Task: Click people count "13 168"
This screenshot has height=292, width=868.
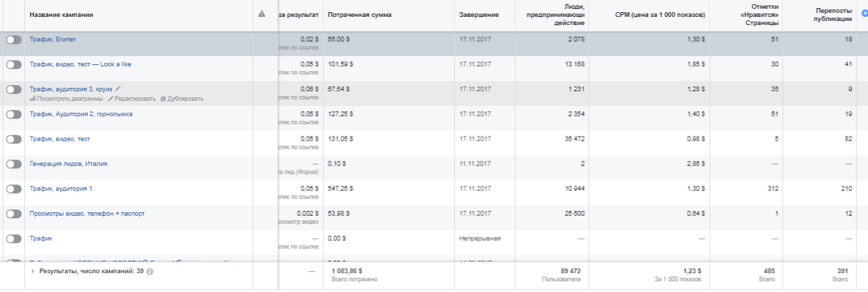Action: pyautogui.click(x=574, y=64)
